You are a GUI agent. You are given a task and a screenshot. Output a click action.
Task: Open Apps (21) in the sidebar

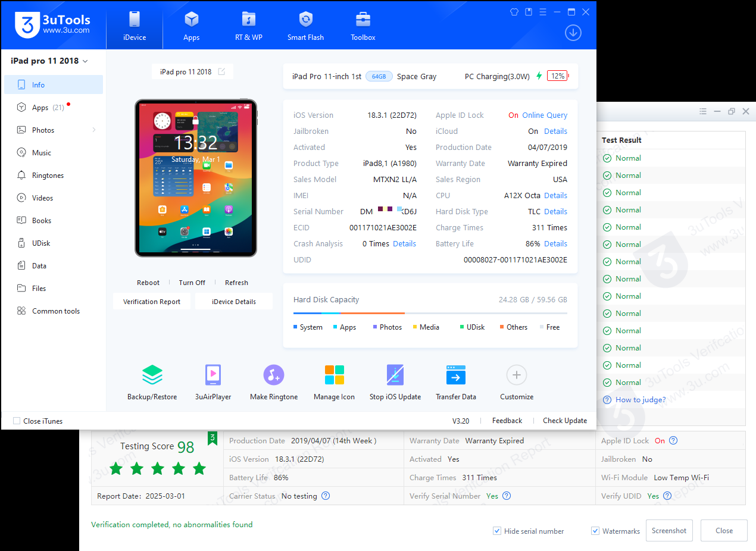point(54,108)
